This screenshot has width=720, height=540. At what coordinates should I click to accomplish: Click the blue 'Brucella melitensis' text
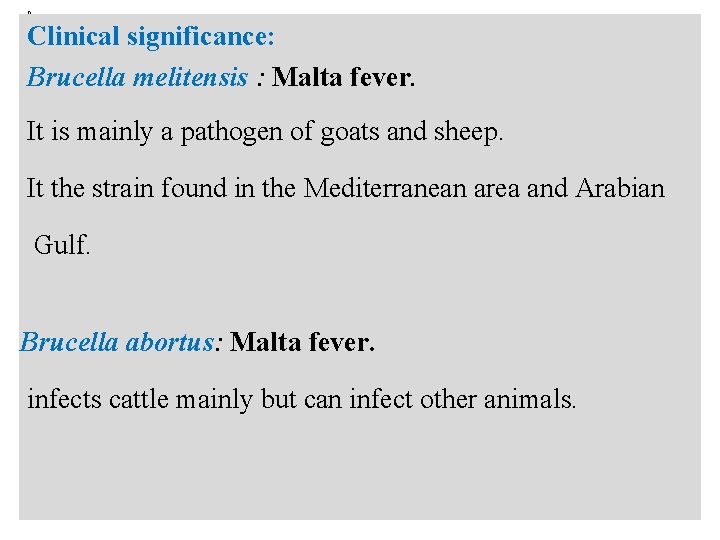(137, 77)
